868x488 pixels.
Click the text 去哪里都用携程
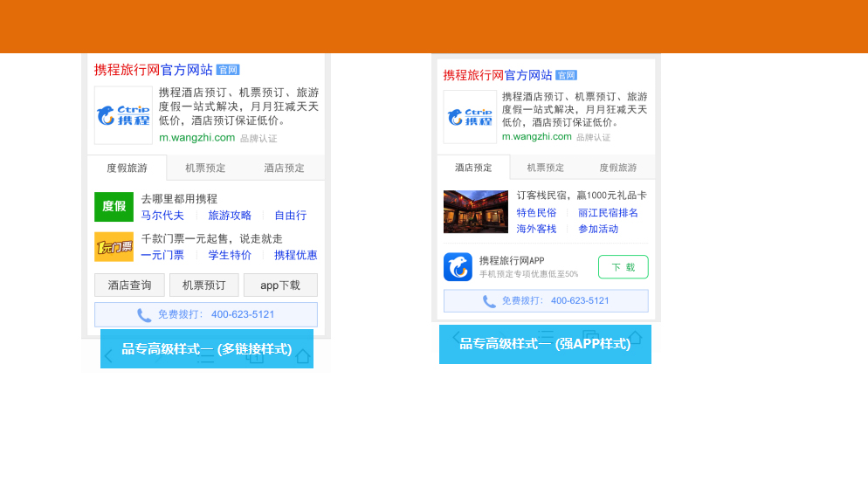tap(179, 199)
